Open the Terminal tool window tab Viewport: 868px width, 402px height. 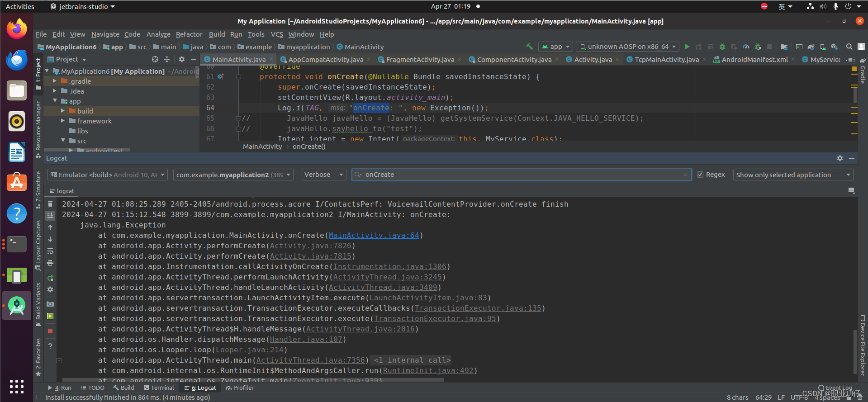tap(159, 388)
